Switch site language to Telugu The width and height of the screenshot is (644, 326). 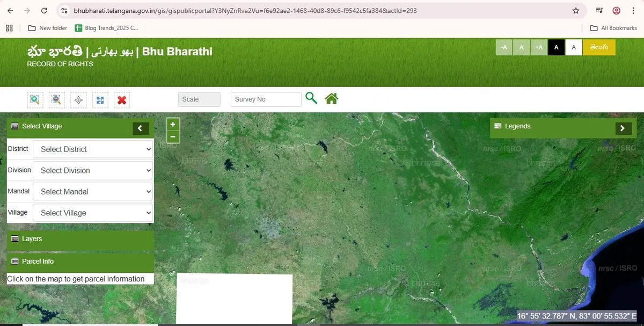pos(599,47)
